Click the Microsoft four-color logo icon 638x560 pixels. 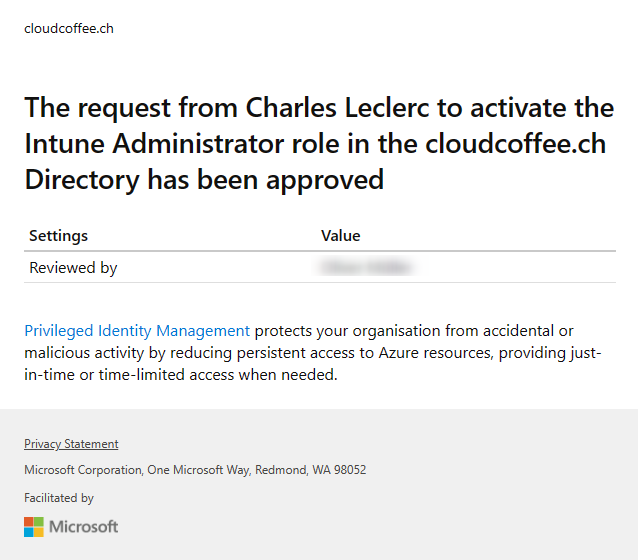point(34,527)
